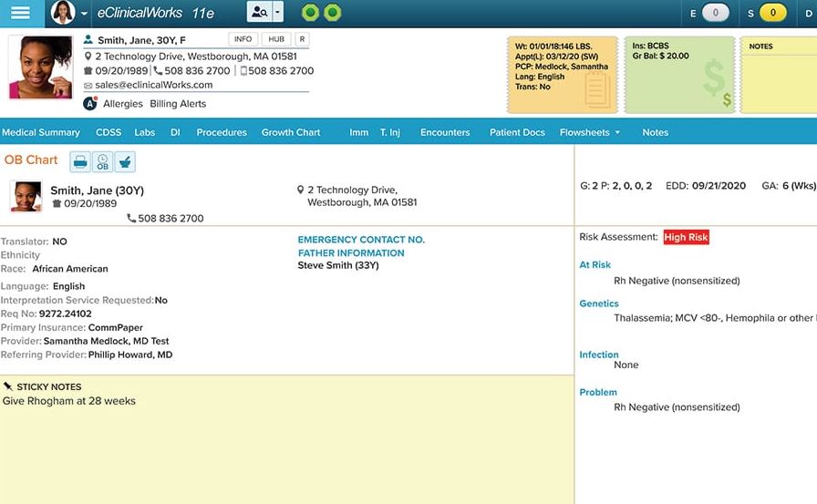The height and width of the screenshot is (504, 817).
Task: Click the HUB button
Action: click(276, 39)
